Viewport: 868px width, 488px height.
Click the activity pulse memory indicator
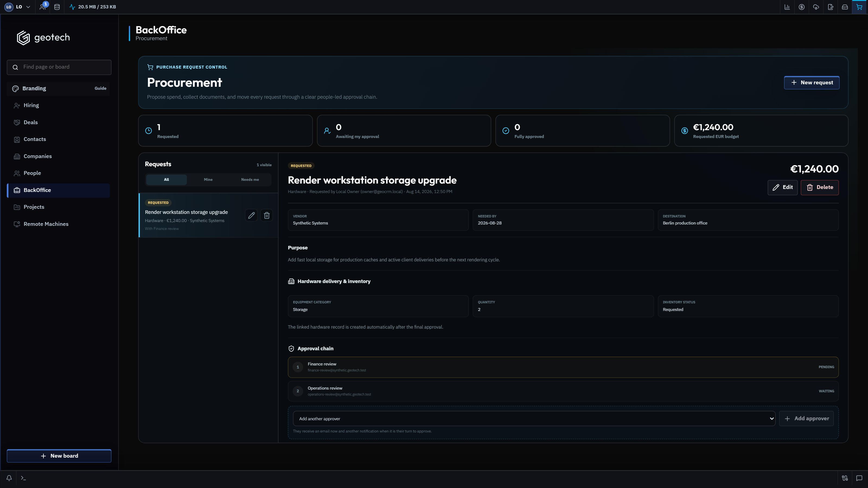(x=93, y=7)
